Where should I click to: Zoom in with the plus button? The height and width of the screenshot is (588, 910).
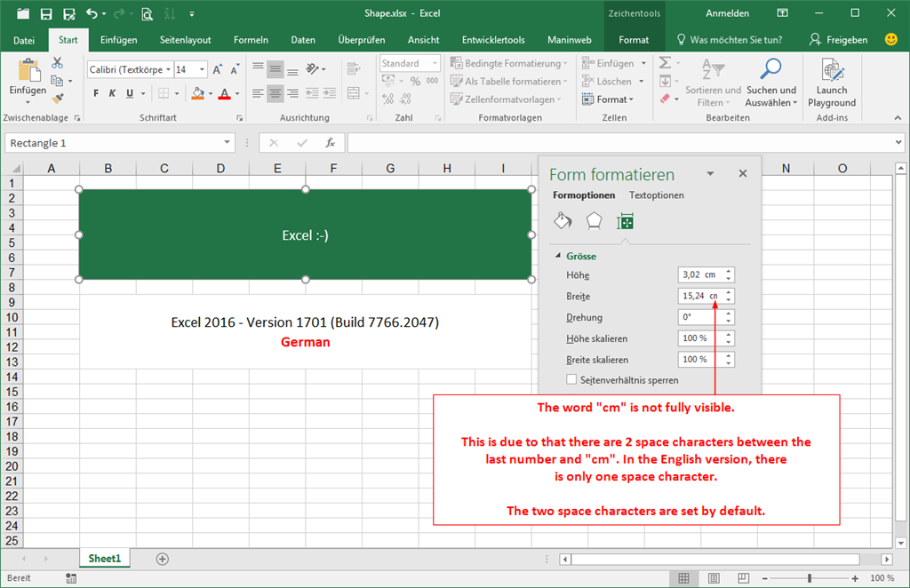click(855, 578)
